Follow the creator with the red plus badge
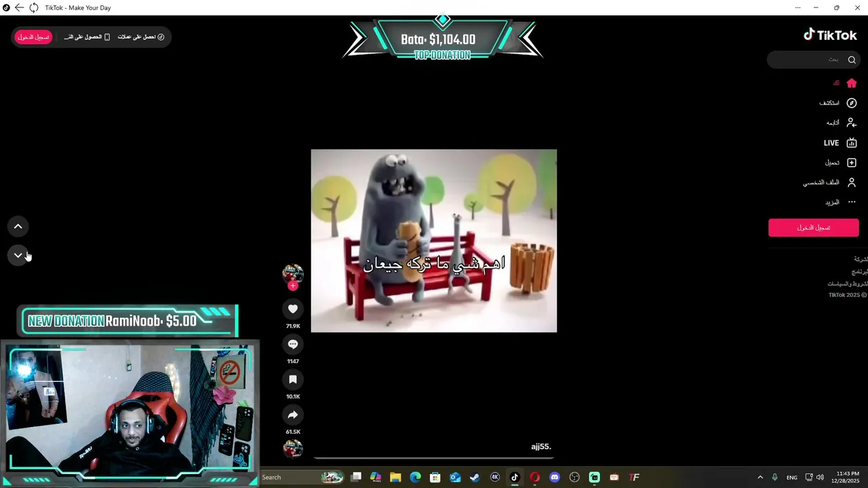868x488 pixels. pos(293,286)
